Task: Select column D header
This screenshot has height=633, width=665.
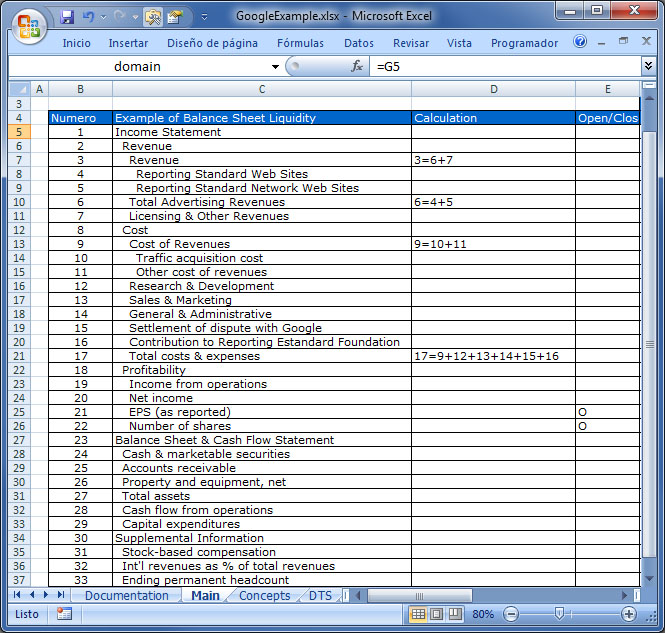Action: point(493,89)
